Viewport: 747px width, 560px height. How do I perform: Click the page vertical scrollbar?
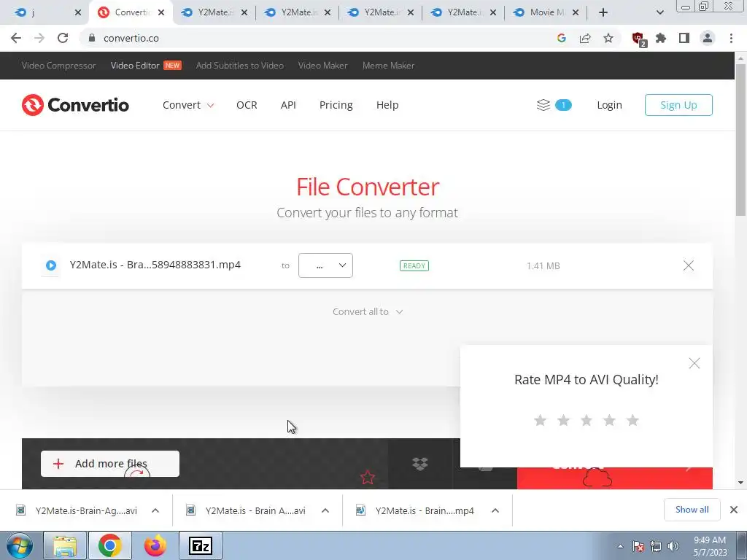pos(740,139)
